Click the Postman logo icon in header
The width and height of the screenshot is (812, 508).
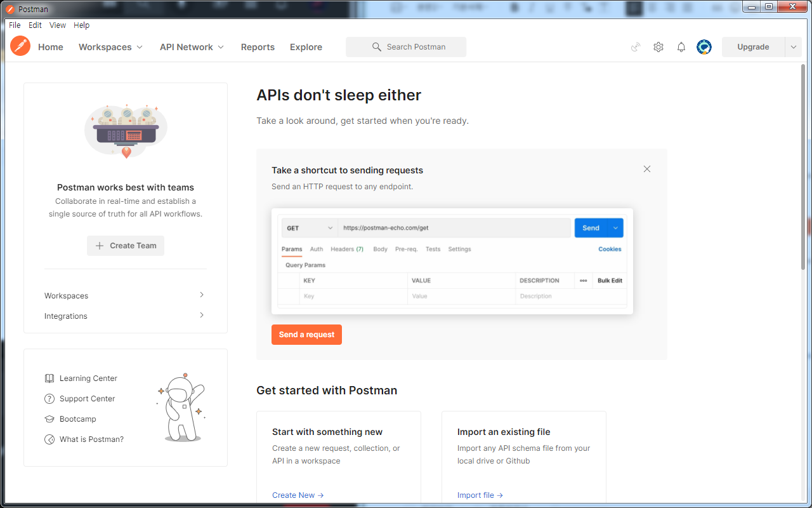coord(20,46)
